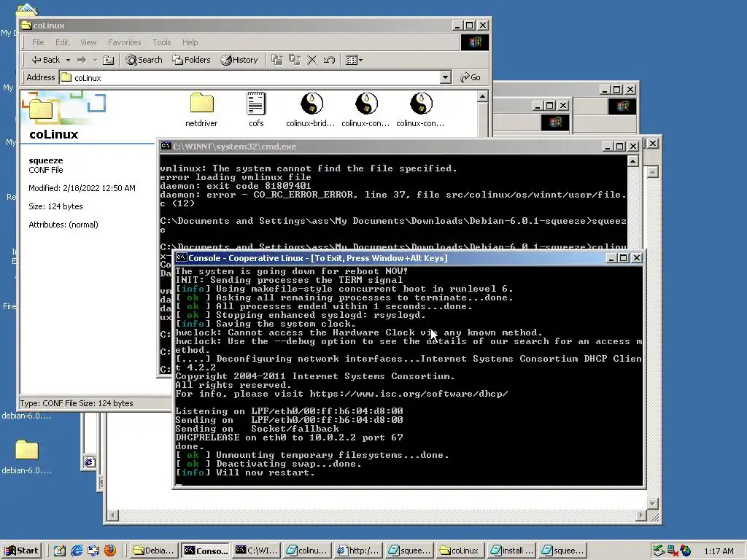
Task: Open the Start menu
Action: (x=22, y=551)
